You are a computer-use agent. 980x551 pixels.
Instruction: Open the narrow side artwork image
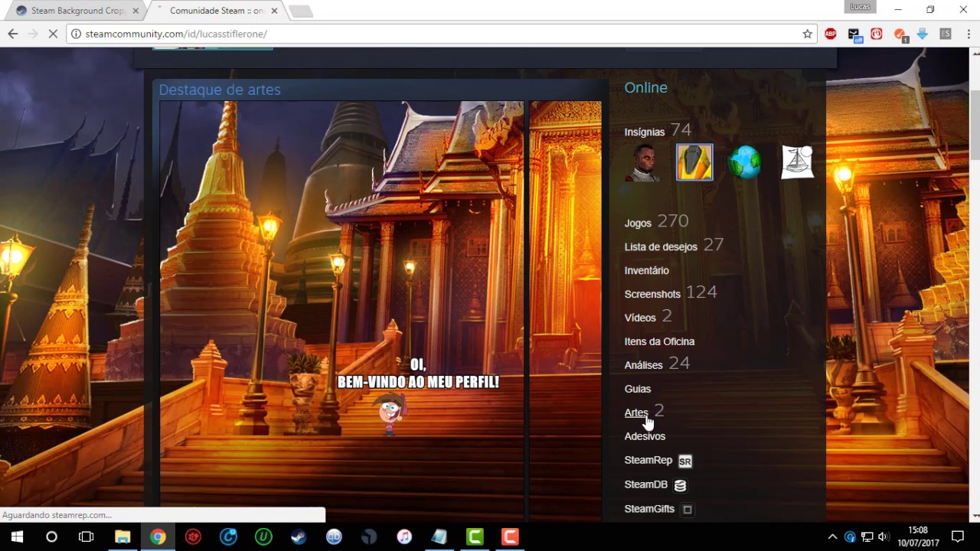pos(565,311)
